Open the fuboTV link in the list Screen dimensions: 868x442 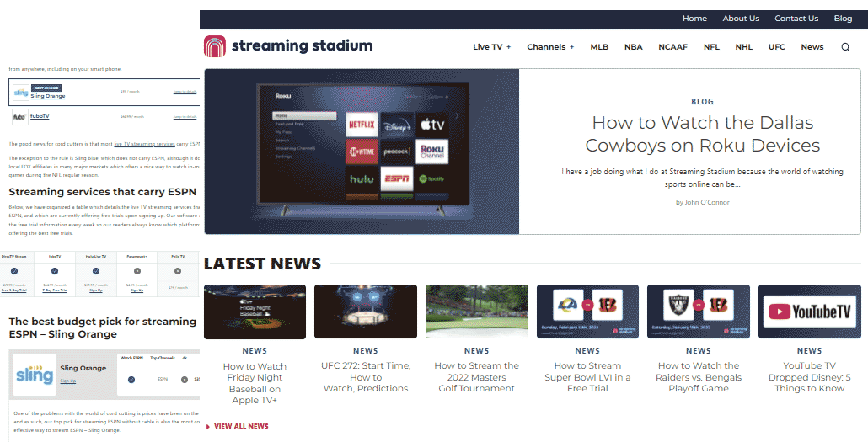coord(40,116)
